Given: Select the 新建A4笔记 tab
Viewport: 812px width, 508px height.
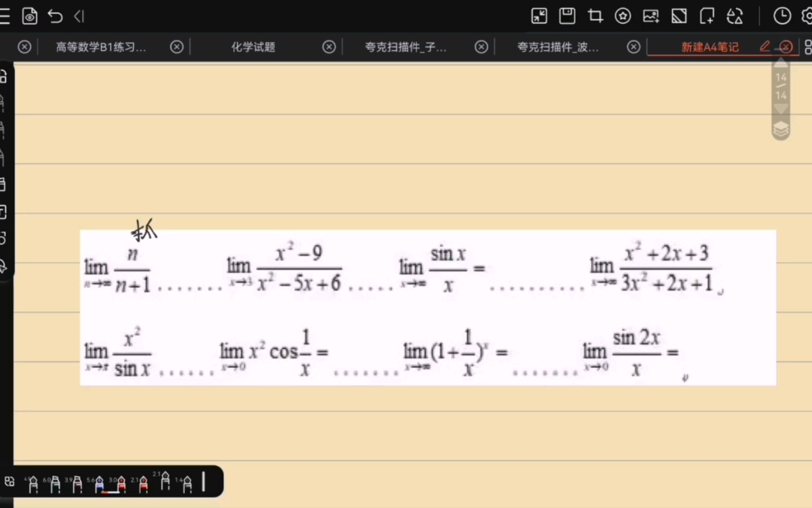Looking at the screenshot, I should click(710, 47).
